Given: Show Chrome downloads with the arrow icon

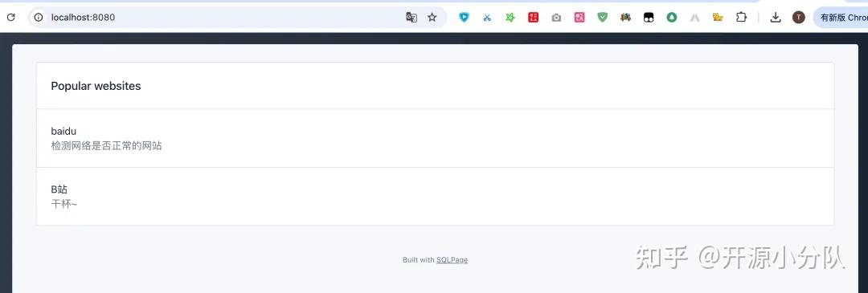Looking at the screenshot, I should click(x=776, y=17).
